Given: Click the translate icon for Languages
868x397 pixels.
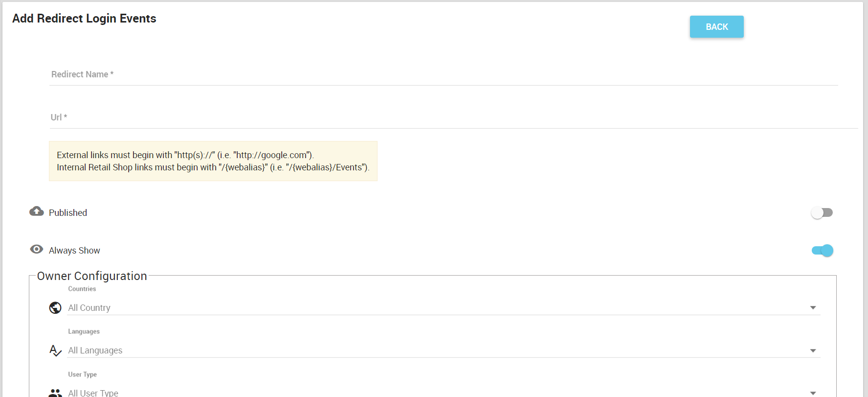Looking at the screenshot, I should (55, 350).
